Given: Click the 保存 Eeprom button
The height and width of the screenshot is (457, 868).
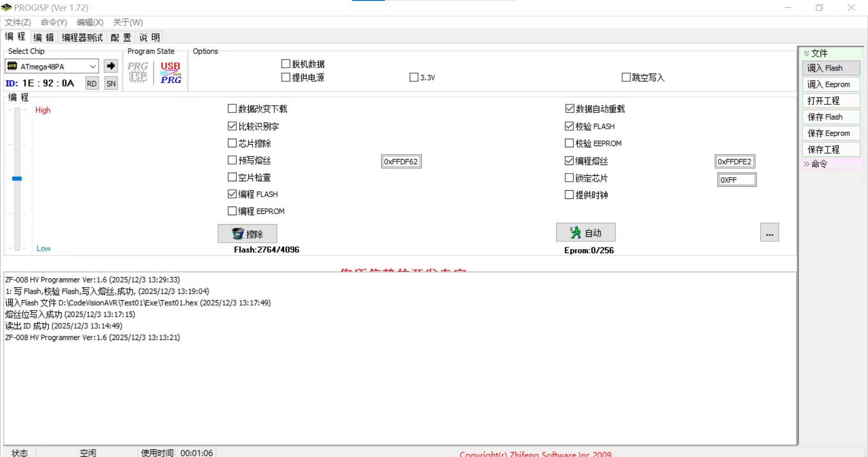Looking at the screenshot, I should pos(831,133).
